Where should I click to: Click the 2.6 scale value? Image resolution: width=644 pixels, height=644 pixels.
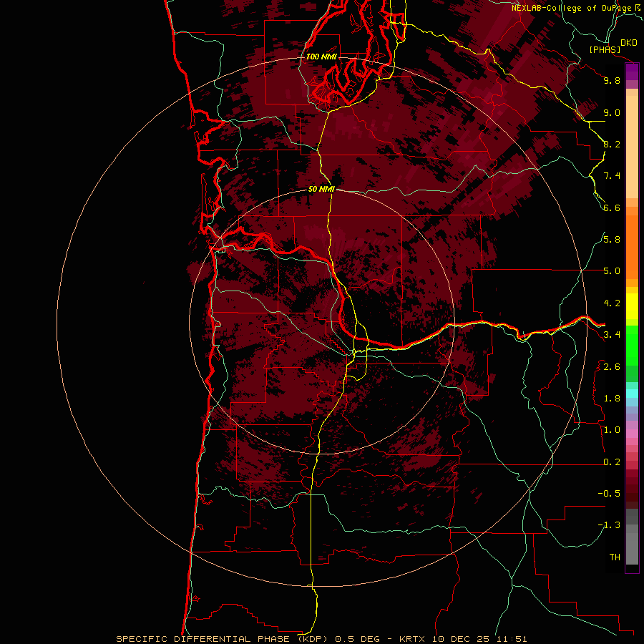coord(612,367)
